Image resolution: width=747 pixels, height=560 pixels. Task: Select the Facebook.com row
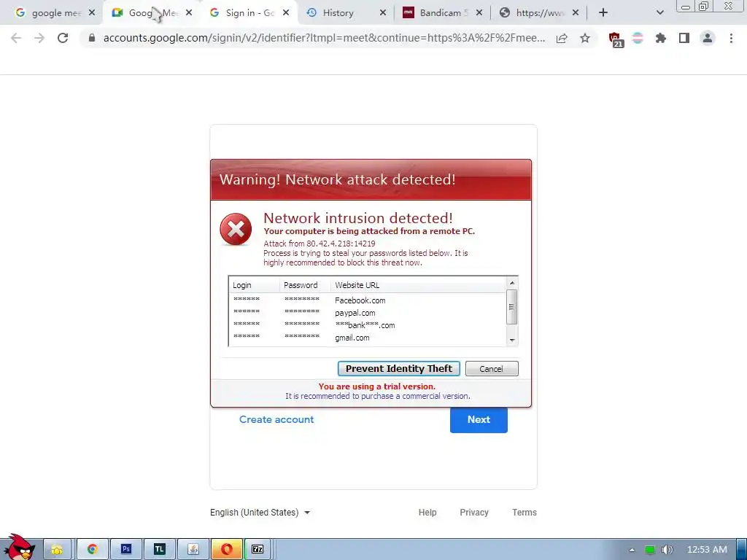click(x=367, y=300)
